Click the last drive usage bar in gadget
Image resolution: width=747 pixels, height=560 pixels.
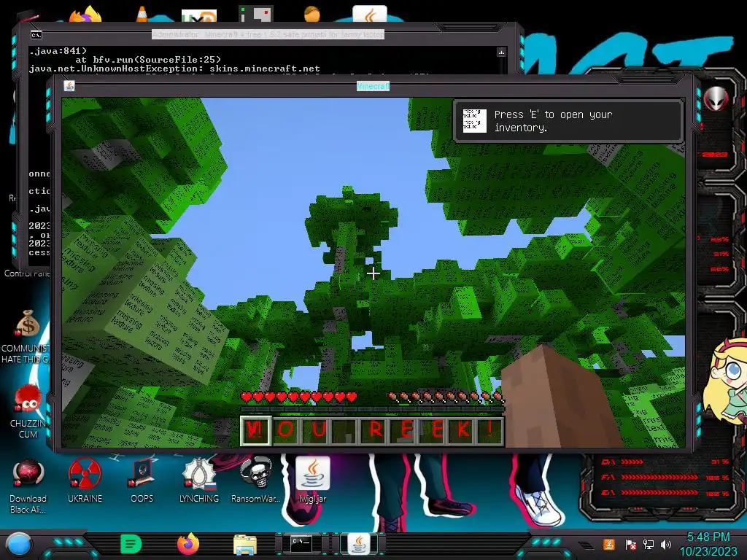(667, 493)
